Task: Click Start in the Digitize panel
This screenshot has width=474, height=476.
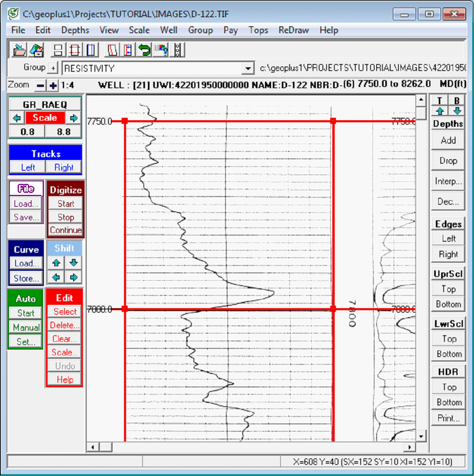Action: click(x=65, y=204)
